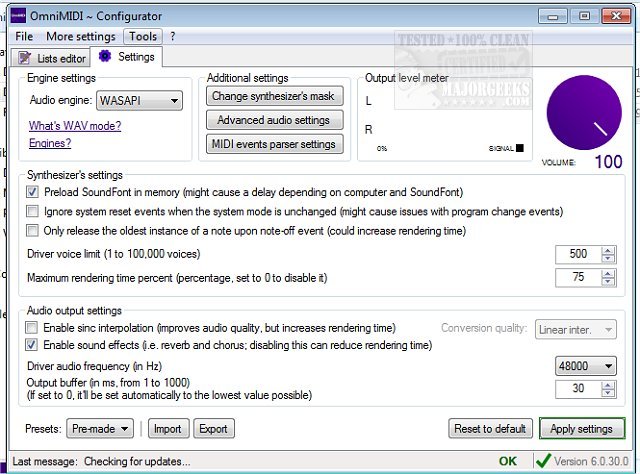The image size is (640, 474).
Task: Click the Maximum rendering time 75 field
Action: [578, 278]
